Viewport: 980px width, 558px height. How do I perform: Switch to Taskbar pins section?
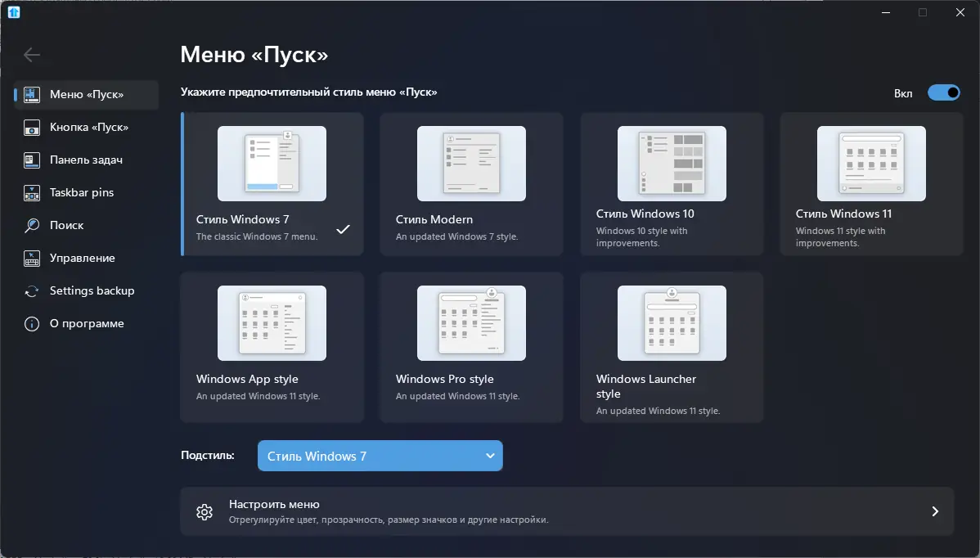[86, 192]
